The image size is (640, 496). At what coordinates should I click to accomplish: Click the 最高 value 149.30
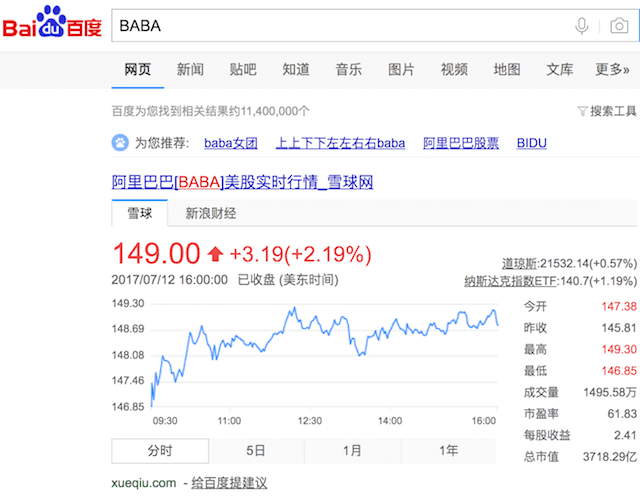(619, 349)
